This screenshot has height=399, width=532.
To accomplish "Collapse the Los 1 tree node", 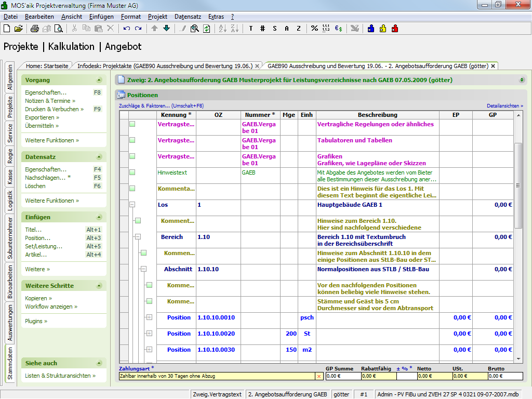I will tap(132, 205).
